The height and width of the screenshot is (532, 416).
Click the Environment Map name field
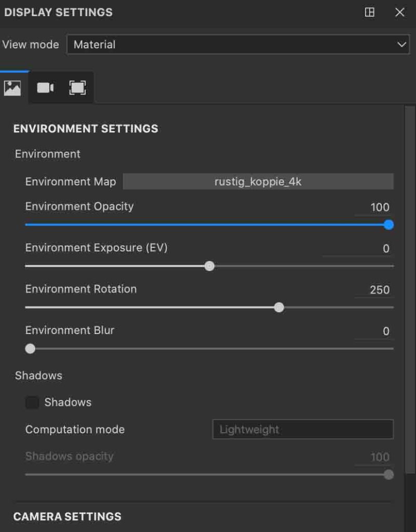(x=258, y=182)
